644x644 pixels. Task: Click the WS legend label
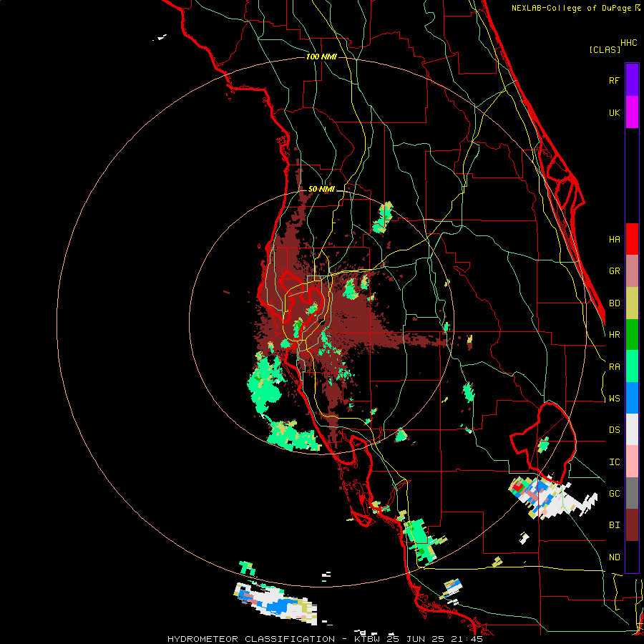point(614,399)
